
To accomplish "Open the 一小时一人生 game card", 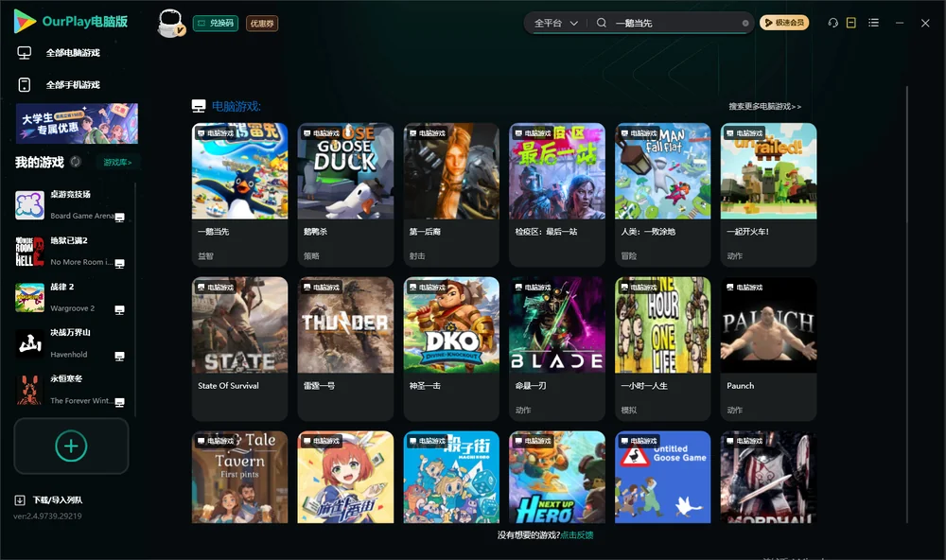I will (662, 348).
